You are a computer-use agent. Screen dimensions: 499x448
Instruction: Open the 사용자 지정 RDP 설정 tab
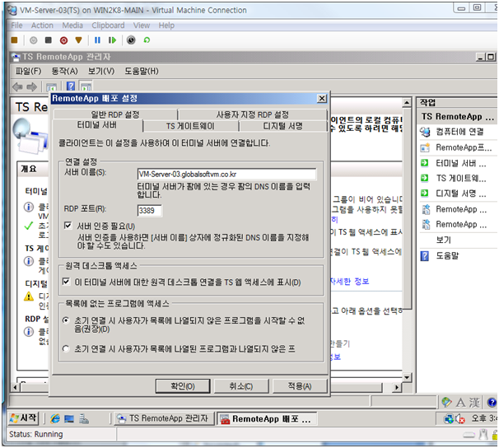(x=252, y=114)
